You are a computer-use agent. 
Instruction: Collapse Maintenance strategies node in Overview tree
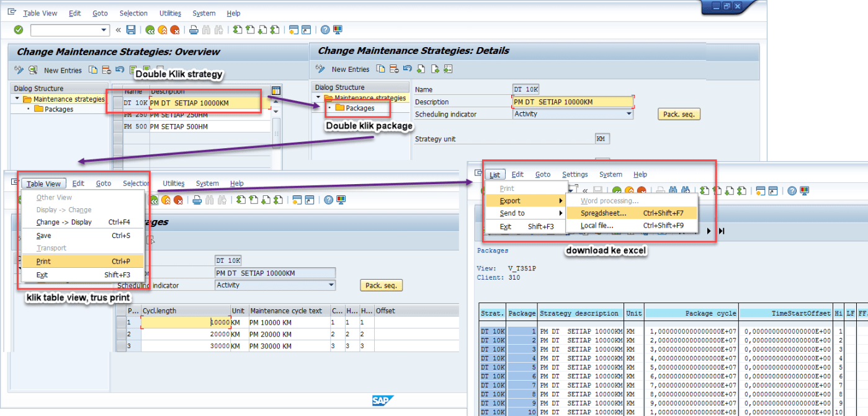(x=17, y=99)
